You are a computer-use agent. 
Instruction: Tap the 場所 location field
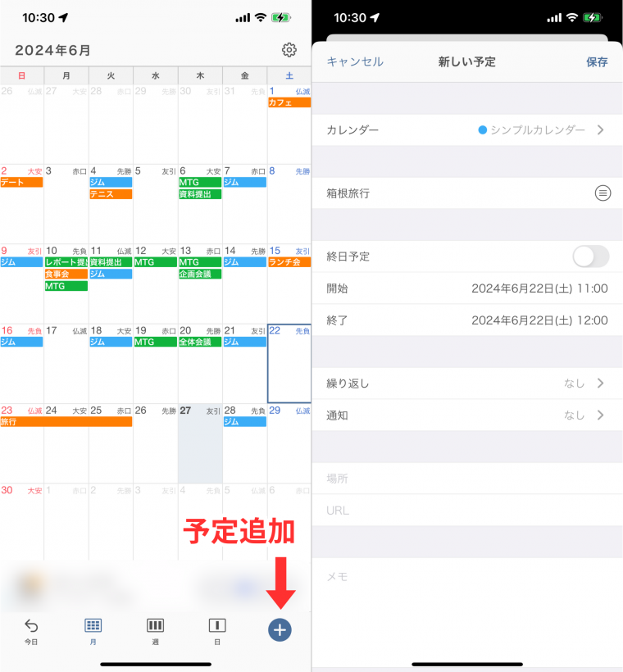pos(467,479)
